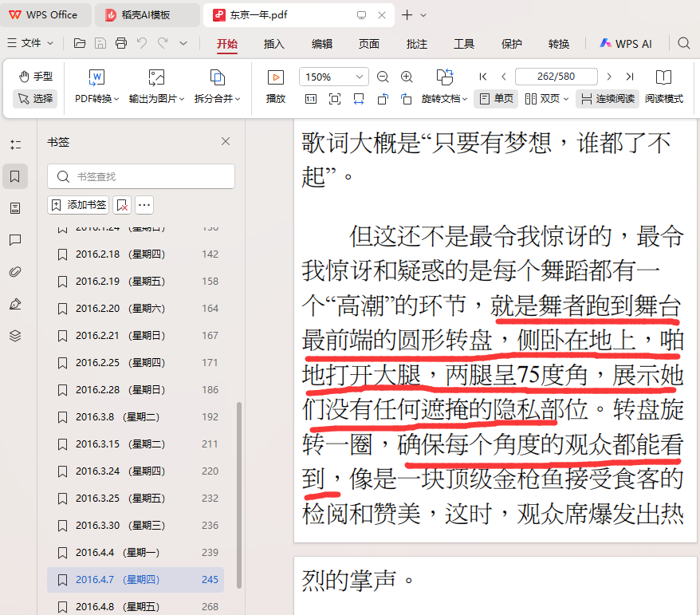Switch to the Annotate ribbon tab
Viewport: 700px width, 615px height.
tap(416, 44)
